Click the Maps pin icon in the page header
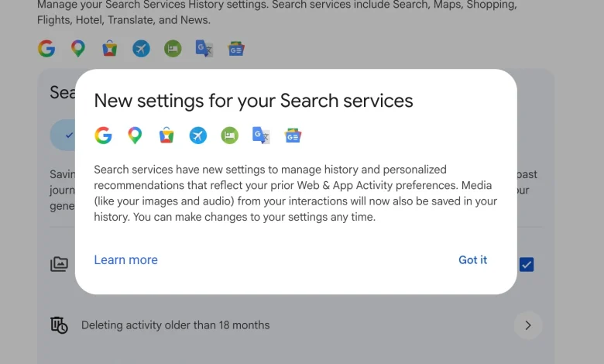This screenshot has width=604, height=364. (77, 49)
